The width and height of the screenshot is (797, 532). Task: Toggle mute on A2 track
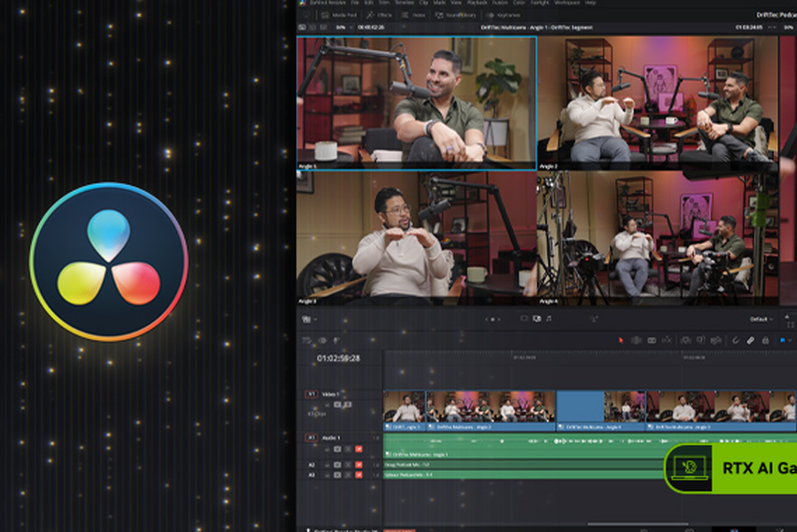point(359,465)
